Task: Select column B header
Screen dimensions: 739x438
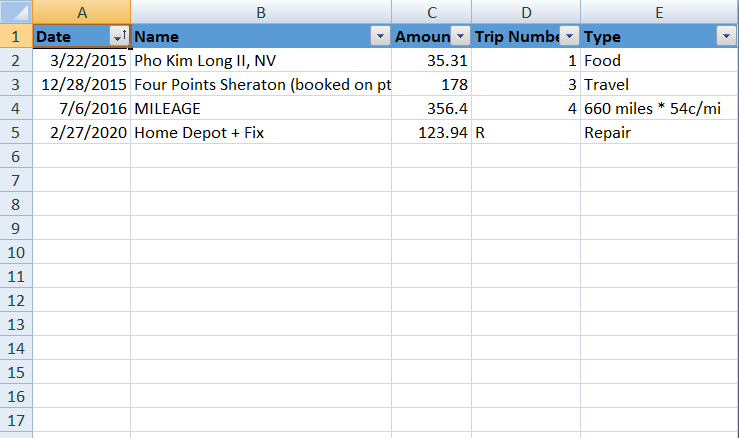Action: point(260,12)
